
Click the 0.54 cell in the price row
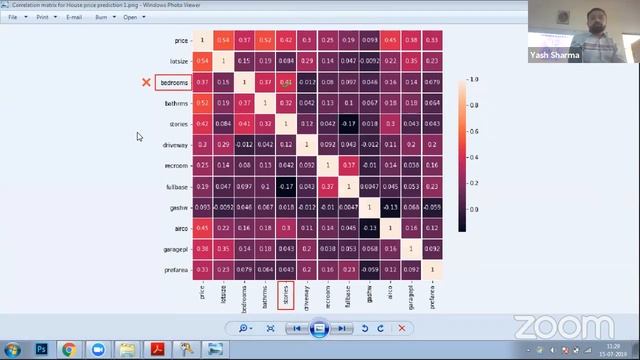point(223,40)
